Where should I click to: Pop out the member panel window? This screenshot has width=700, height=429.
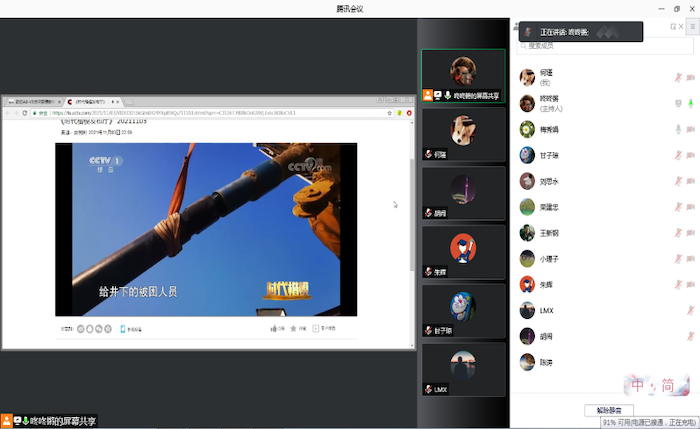[x=673, y=27]
